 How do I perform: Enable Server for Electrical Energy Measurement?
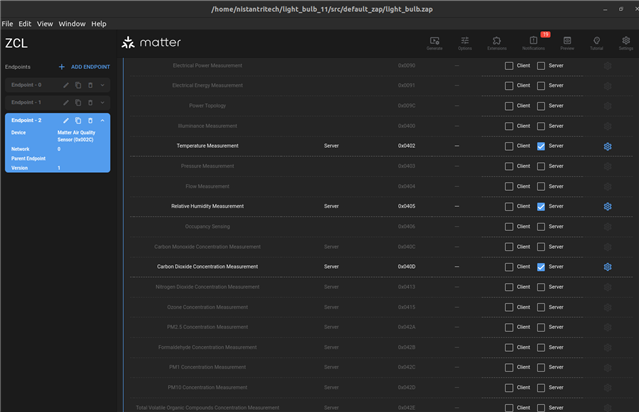(x=541, y=86)
